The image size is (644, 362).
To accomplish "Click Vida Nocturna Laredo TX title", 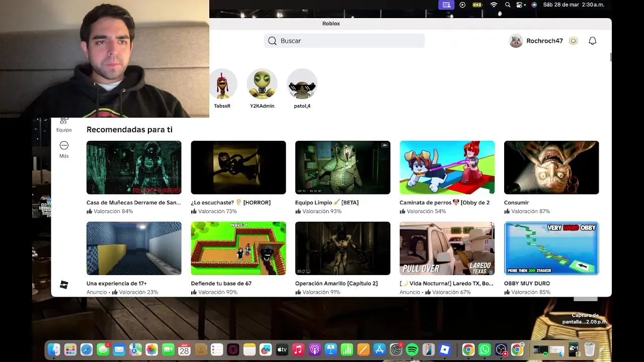I will tap(447, 284).
